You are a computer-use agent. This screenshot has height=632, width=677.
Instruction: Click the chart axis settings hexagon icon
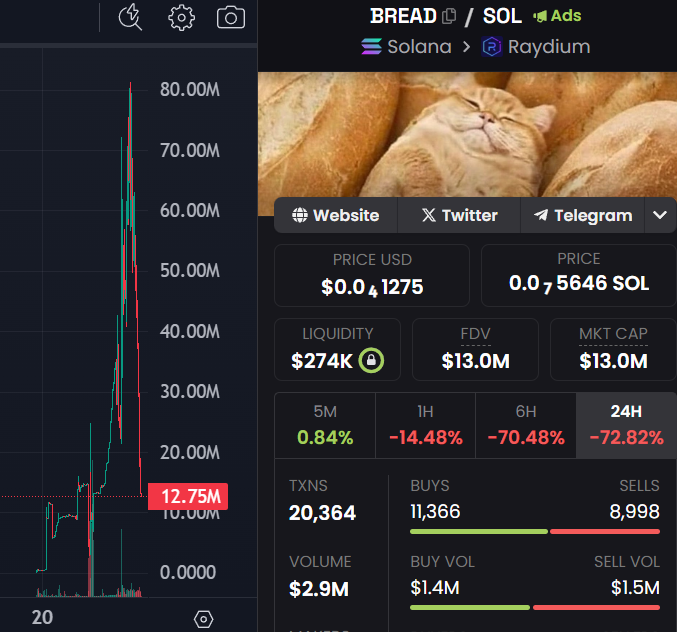[203, 619]
